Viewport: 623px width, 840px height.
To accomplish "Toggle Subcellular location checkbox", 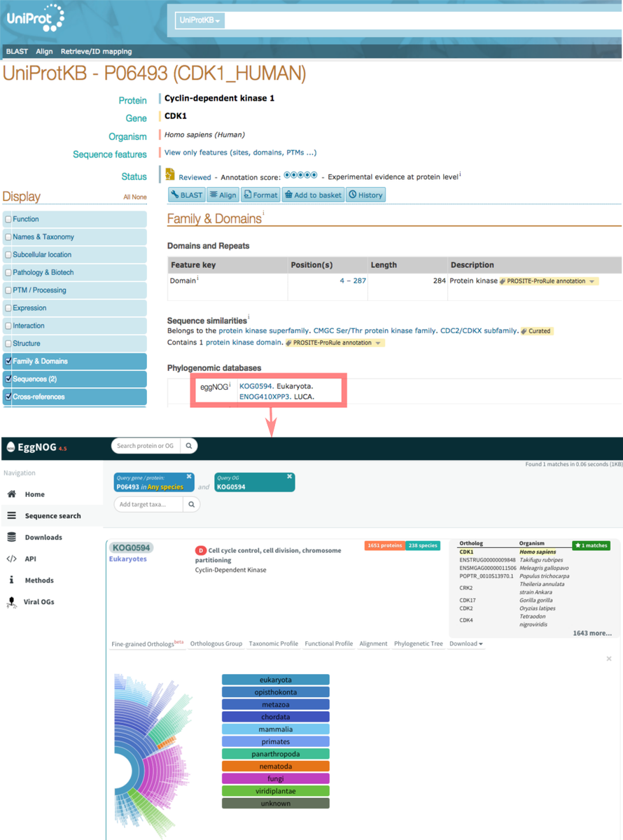I will pyautogui.click(x=8, y=255).
